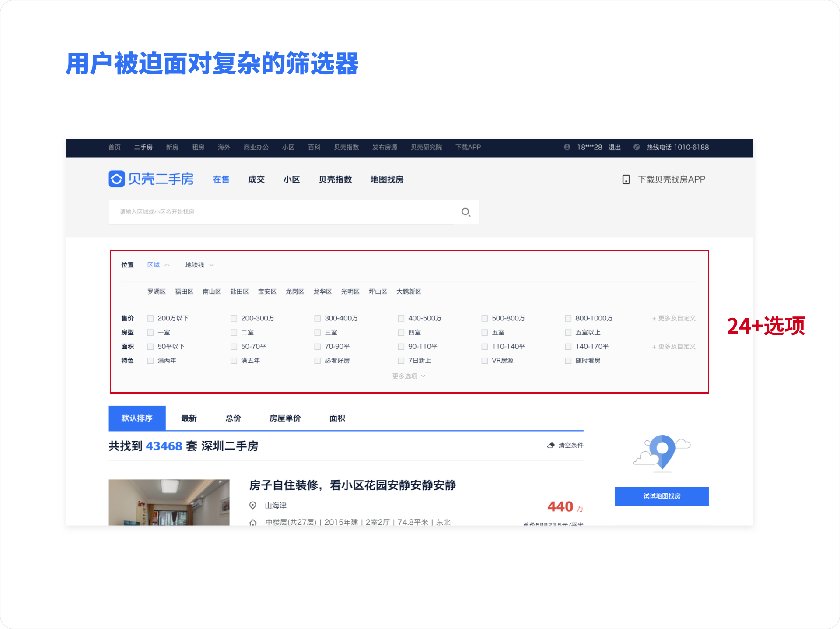Screen dimensions: 840x629
Task: Sort listings by 总价 tab
Action: [x=233, y=418]
